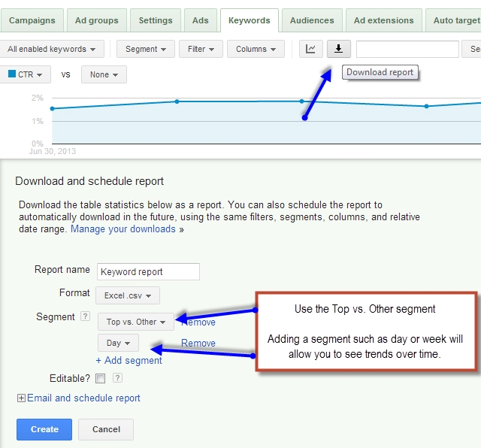This screenshot has width=481, height=448.
Task: Expand Email and schedule report plus icon
Action: click(x=21, y=398)
